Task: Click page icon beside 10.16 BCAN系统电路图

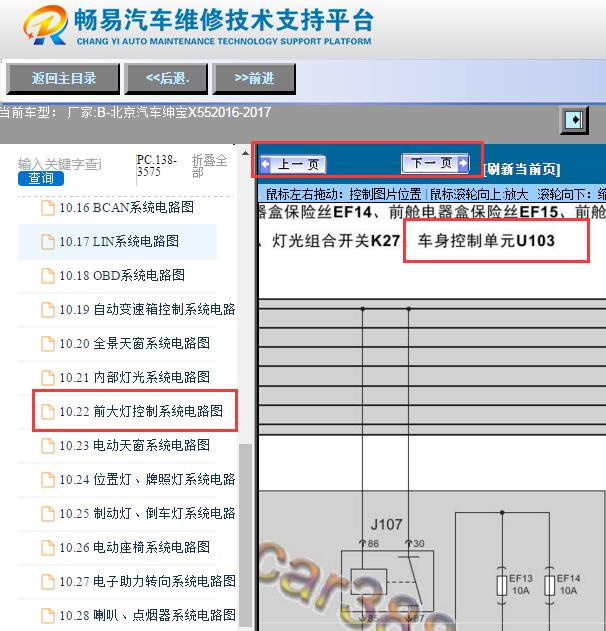Action: point(48,208)
